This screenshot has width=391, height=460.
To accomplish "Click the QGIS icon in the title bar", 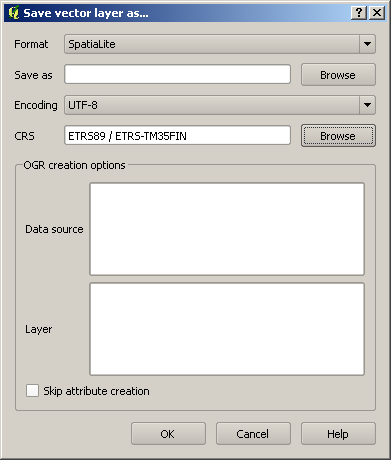I will click(14, 13).
